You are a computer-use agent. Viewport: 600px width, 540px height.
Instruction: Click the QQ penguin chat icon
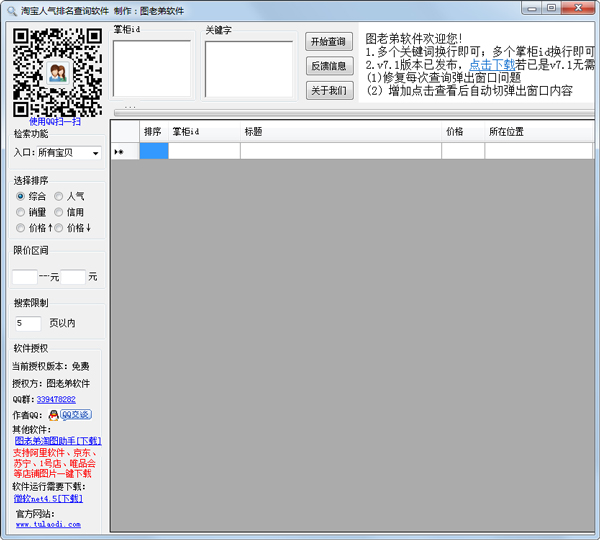coord(53,415)
